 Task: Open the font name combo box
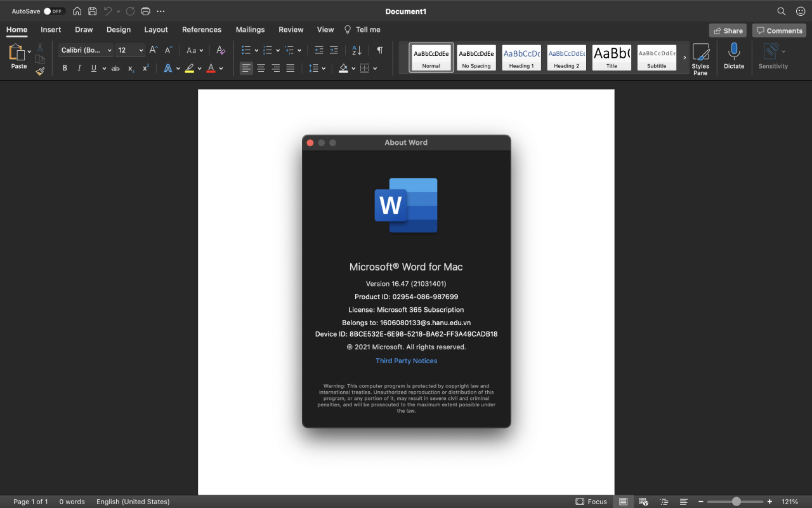86,50
